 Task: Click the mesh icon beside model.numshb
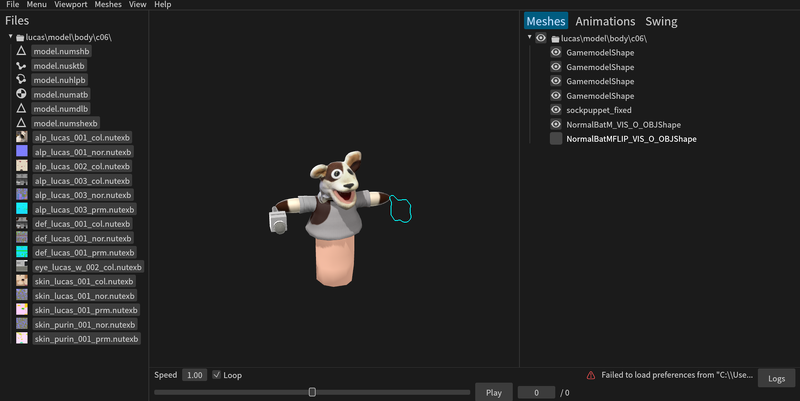click(x=21, y=51)
